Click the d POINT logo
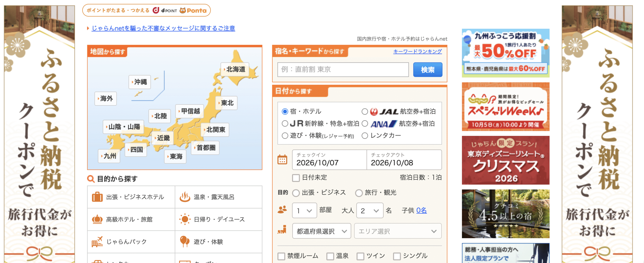Screen dimensions: 644x263 click(x=165, y=10)
